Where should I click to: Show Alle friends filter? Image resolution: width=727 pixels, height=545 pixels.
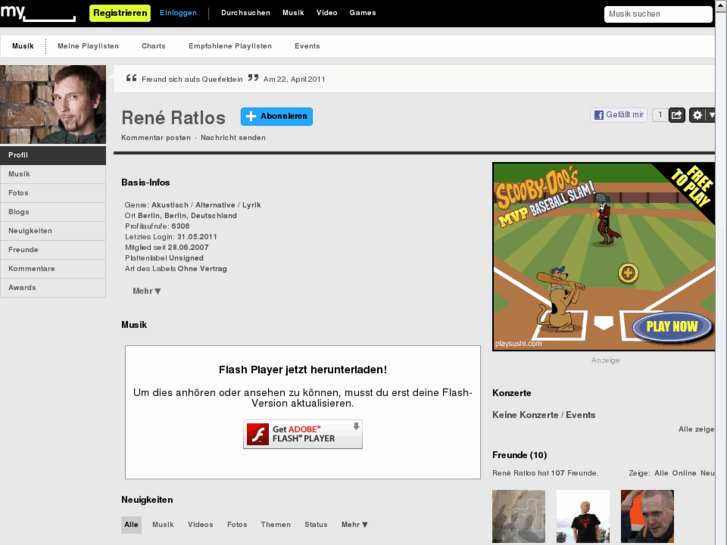tap(661, 473)
